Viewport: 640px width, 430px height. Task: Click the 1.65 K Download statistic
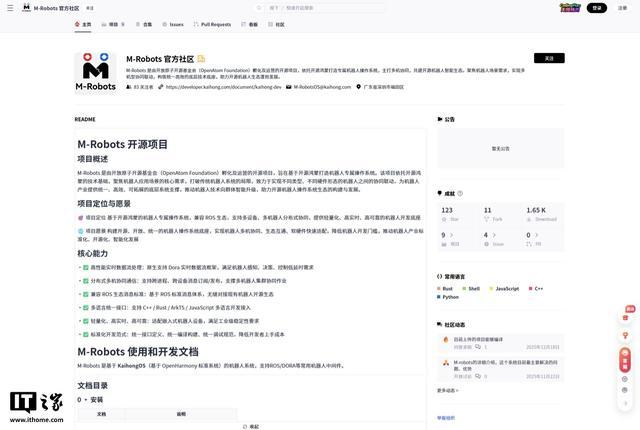click(x=541, y=214)
